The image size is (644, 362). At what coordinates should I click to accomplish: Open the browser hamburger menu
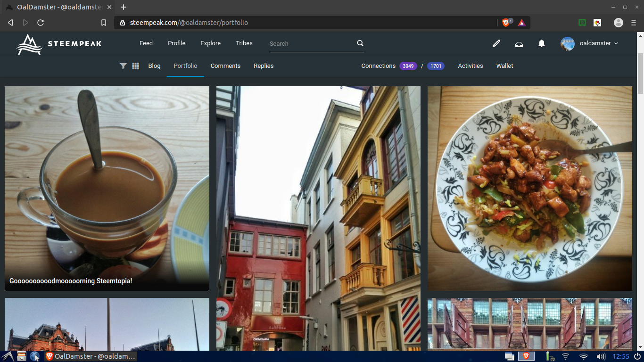coord(634,23)
